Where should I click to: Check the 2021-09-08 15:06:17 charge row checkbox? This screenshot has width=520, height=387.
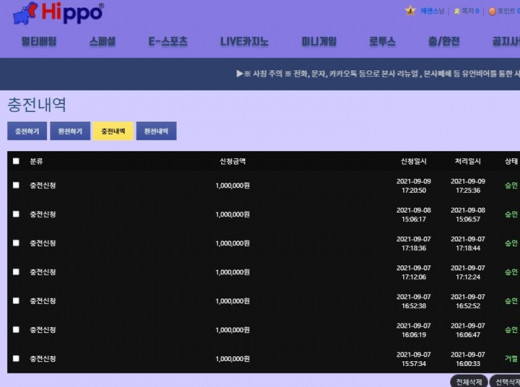16,214
